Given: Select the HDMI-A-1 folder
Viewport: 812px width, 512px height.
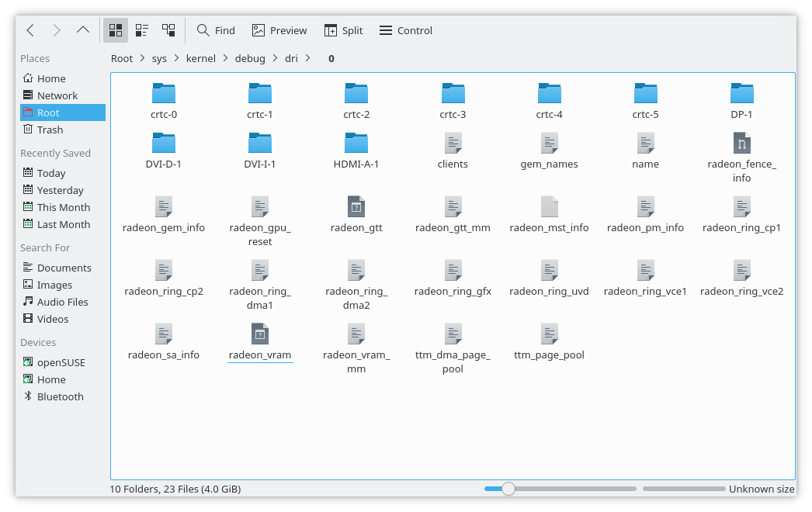Looking at the screenshot, I should coord(356,144).
